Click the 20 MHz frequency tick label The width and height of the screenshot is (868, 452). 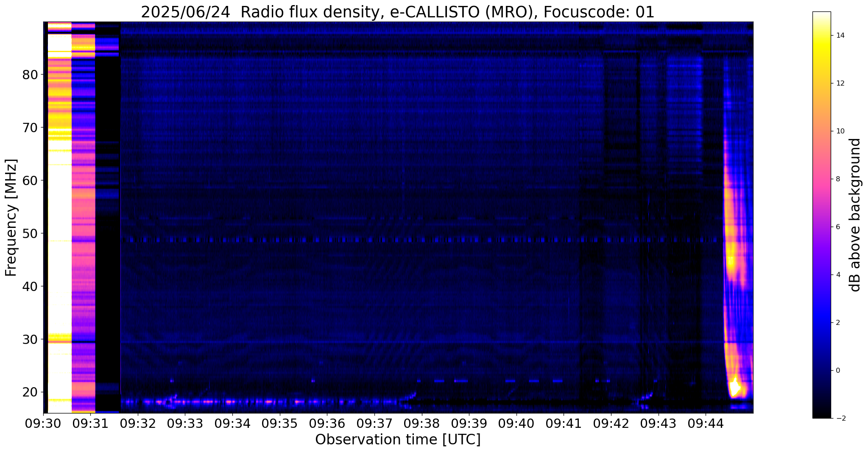click(30, 393)
